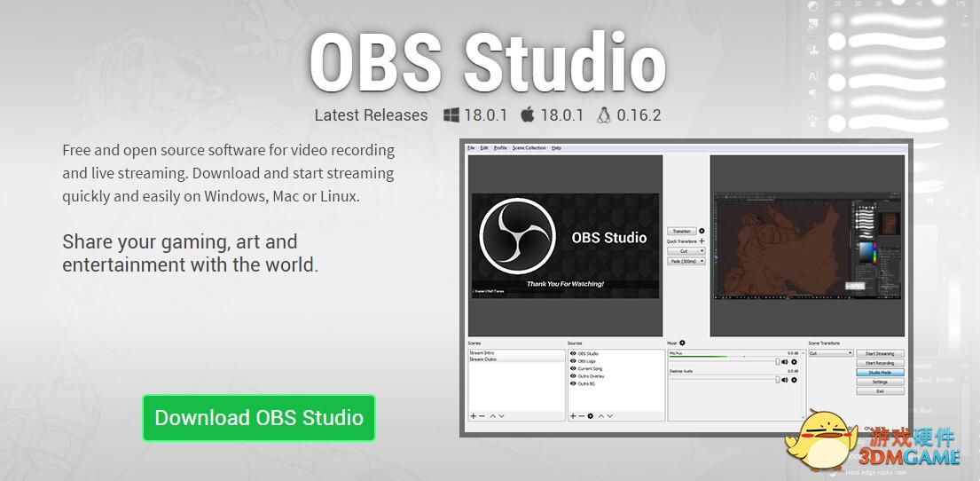Screen dimensions: 980x481
Task: Open the Scene Collection menu
Action: point(529,148)
